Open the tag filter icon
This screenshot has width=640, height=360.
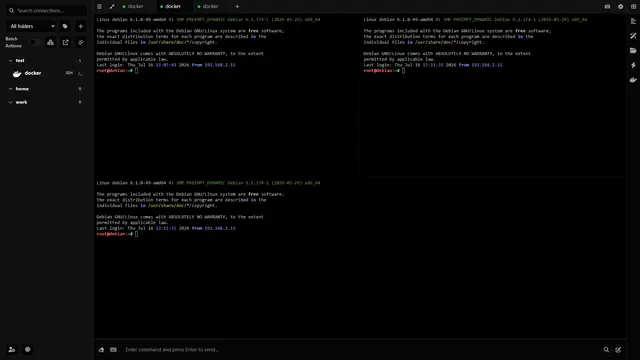(65, 26)
